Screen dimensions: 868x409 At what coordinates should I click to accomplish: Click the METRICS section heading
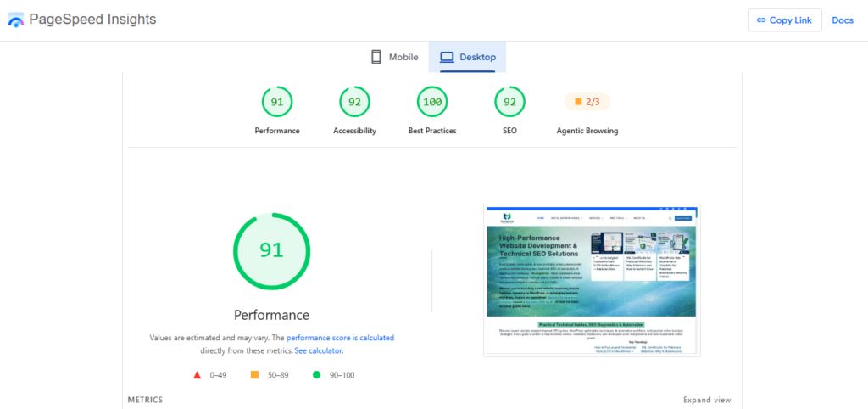[145, 400]
